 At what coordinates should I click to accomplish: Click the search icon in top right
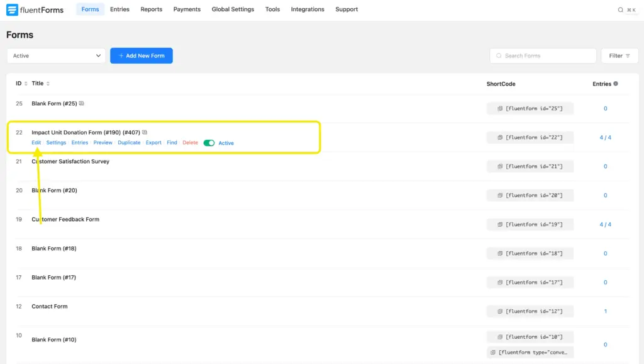pyautogui.click(x=621, y=10)
